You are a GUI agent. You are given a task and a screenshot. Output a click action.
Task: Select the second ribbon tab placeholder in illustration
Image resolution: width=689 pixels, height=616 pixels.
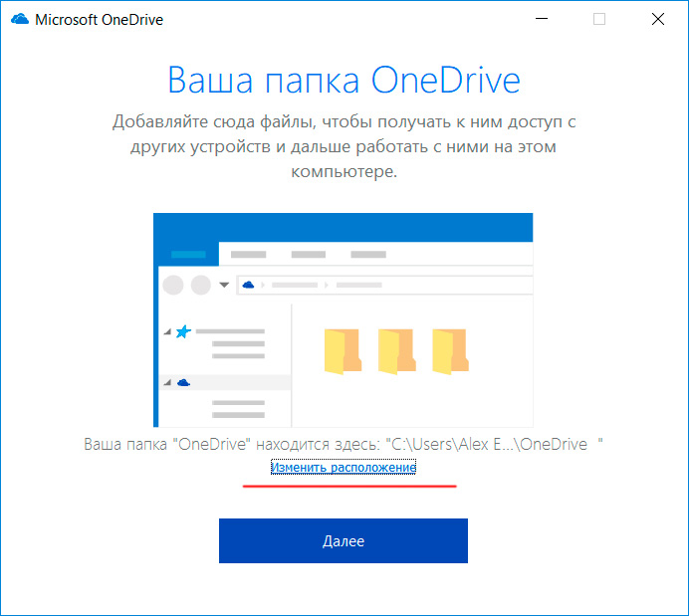tap(248, 255)
